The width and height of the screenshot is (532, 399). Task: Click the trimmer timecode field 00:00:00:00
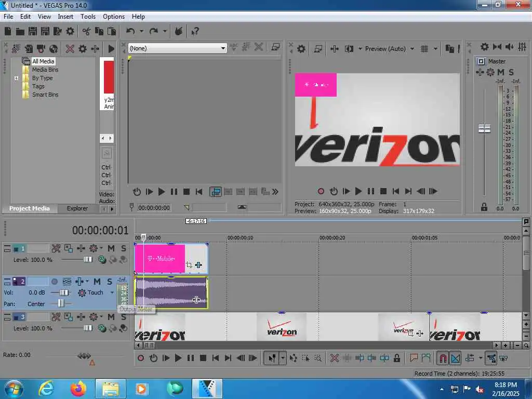154,208
